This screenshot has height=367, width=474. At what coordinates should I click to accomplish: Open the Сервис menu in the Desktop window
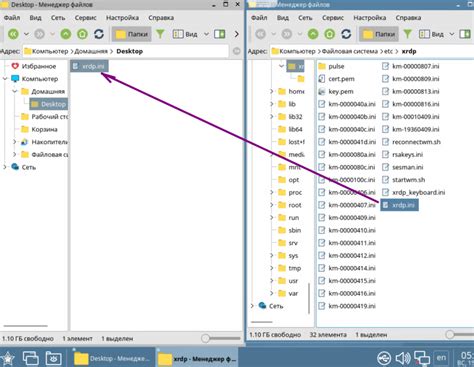pos(85,18)
